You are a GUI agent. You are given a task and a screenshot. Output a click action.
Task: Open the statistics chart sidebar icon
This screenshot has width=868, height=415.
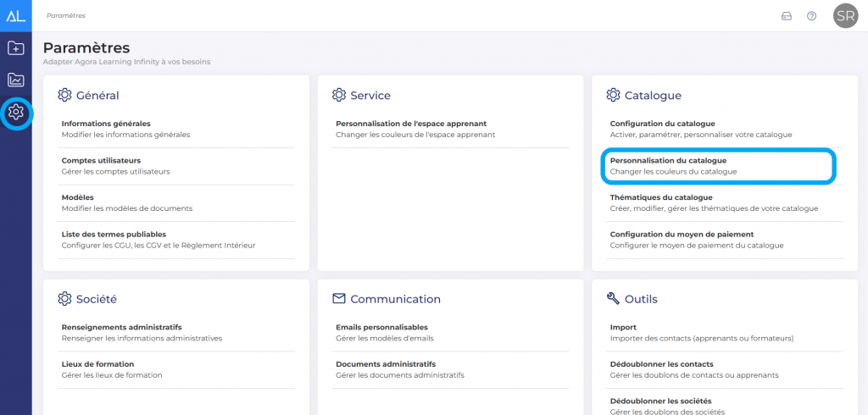[15, 80]
